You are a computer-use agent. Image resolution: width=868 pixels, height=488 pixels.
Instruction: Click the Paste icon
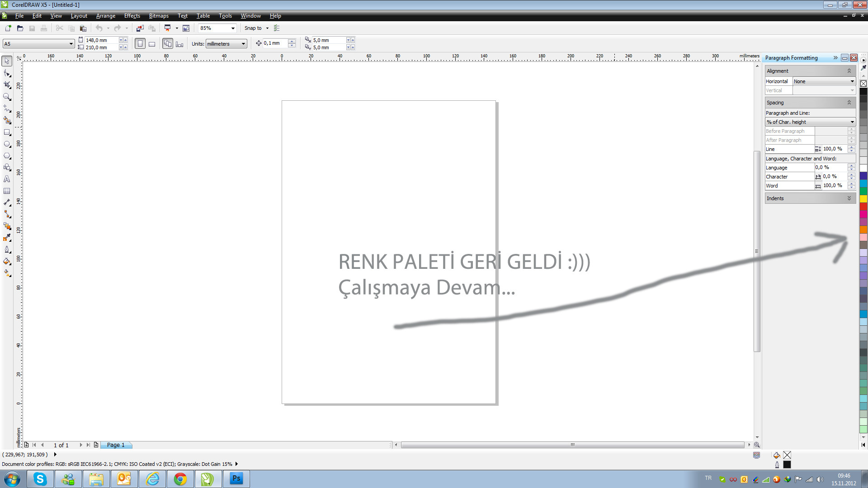(x=83, y=28)
